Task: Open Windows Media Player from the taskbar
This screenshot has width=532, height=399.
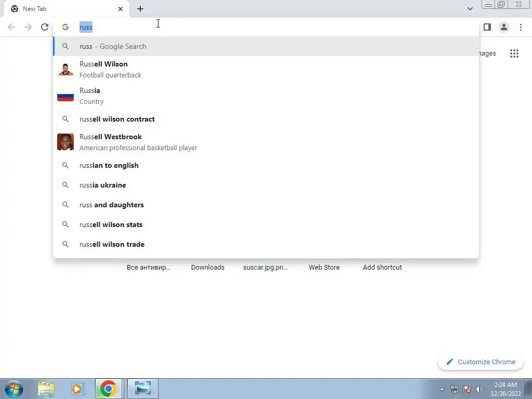Action: pos(78,389)
